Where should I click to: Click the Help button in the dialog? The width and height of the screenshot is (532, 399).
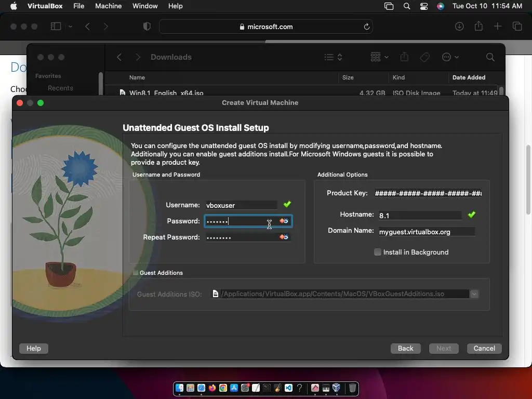pyautogui.click(x=34, y=348)
